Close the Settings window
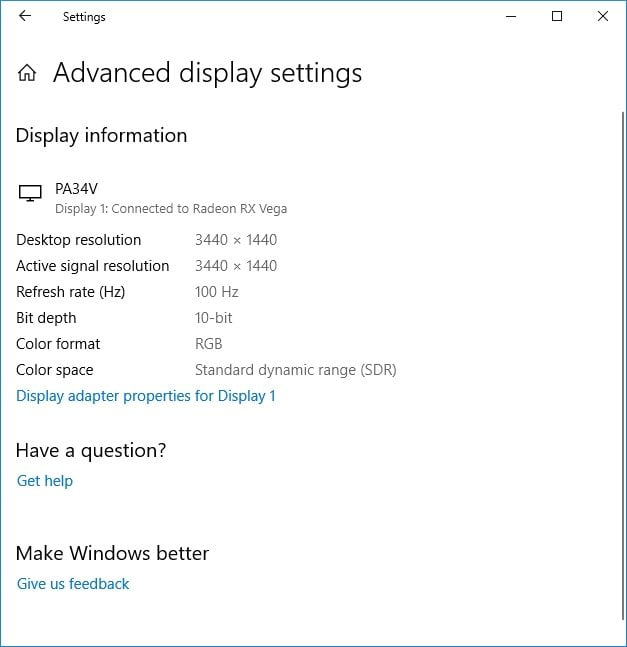Screen dimensions: 627x647 [x=603, y=16]
